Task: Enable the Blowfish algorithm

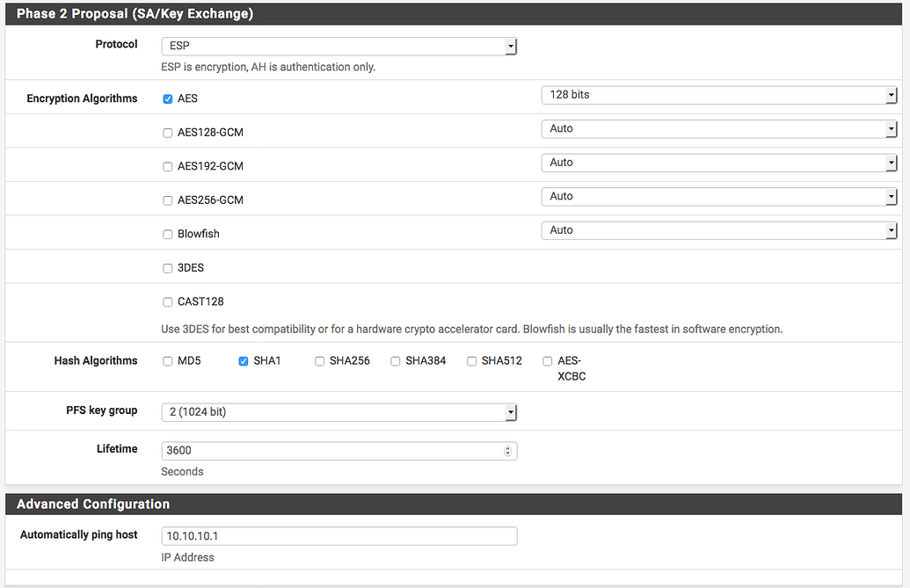Action: pos(167,234)
